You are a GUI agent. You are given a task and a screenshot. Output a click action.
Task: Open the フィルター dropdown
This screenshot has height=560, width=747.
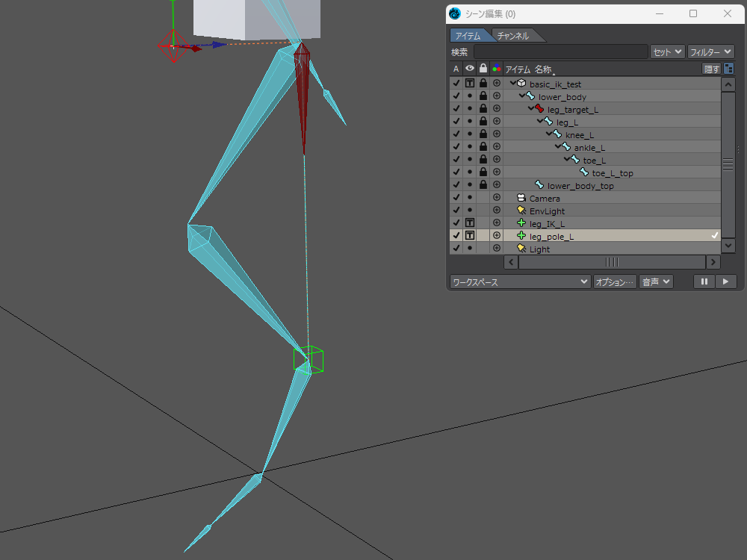tap(710, 52)
